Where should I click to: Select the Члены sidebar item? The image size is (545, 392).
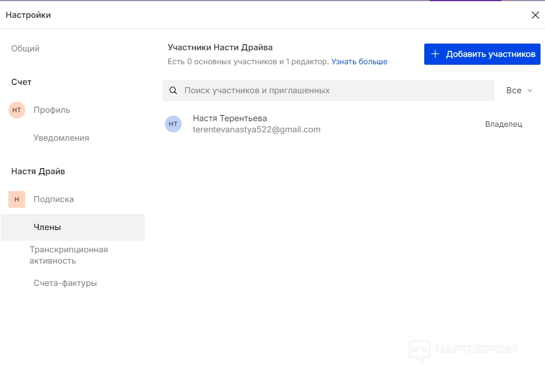[48, 227]
